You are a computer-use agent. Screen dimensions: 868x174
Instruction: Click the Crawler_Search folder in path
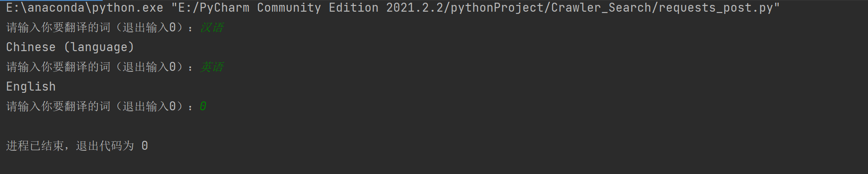[x=601, y=8]
